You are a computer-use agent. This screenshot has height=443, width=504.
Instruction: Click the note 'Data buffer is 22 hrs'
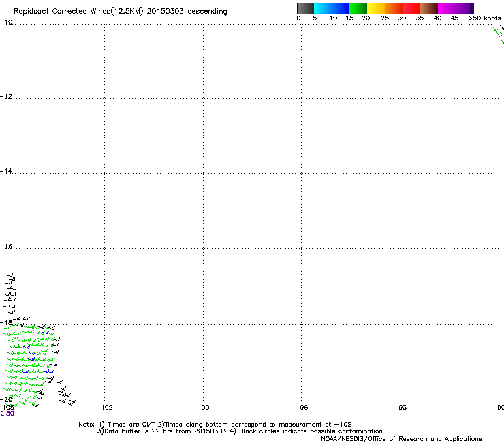[x=136, y=431]
